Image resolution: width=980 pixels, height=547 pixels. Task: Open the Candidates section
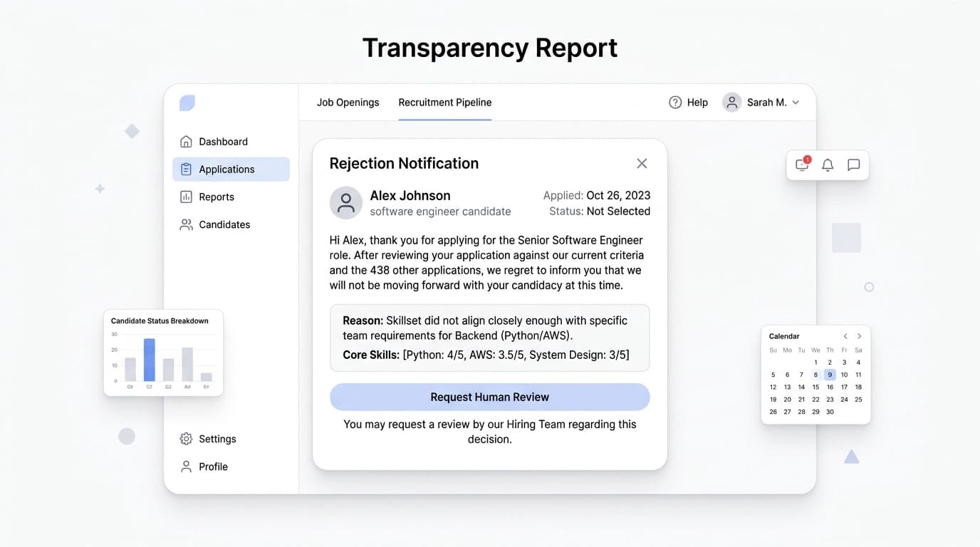click(187, 224)
